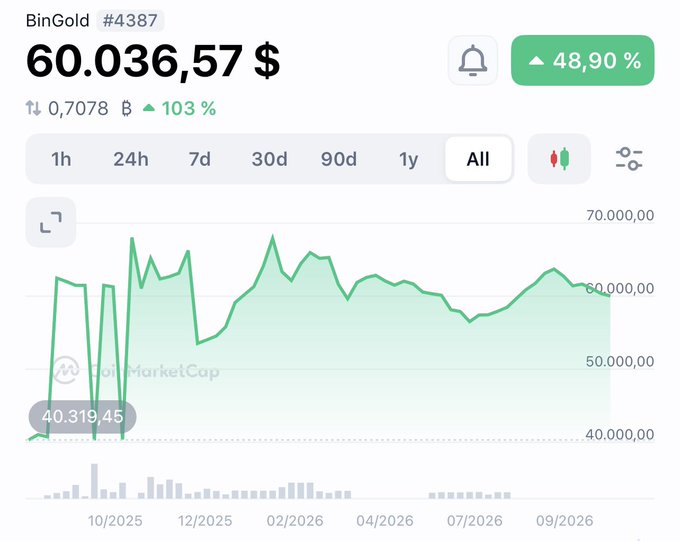
Task: Switch to 1y chart range
Action: coord(409,159)
